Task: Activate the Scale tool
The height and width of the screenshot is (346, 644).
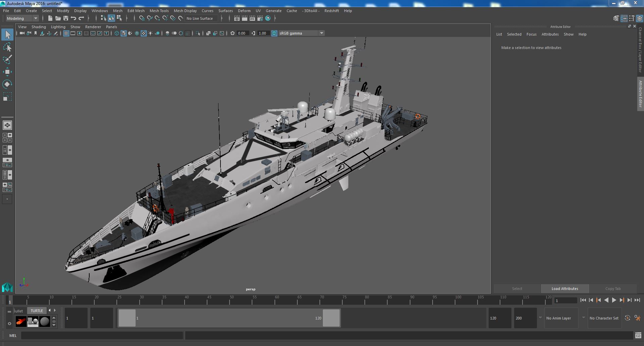Action: coord(7,97)
